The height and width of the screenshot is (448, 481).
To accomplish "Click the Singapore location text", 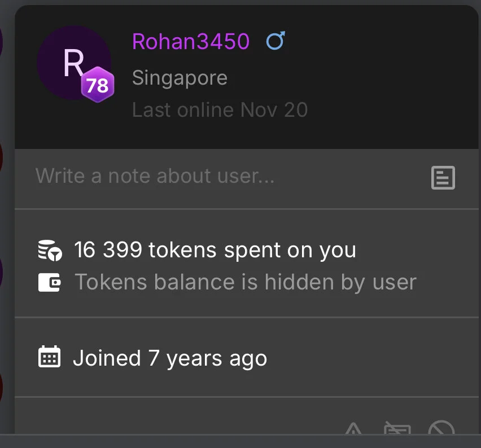I will click(180, 78).
